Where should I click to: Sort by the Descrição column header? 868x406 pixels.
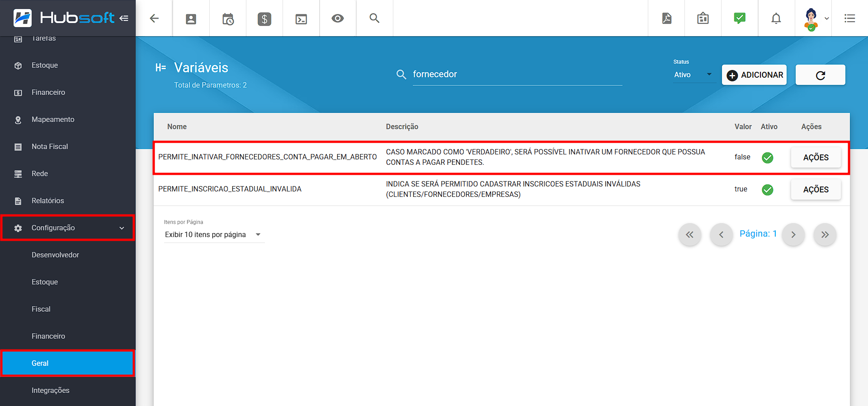coord(402,127)
